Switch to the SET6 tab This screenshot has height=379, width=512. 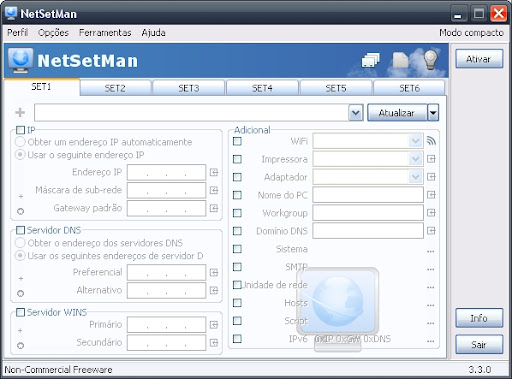[409, 88]
